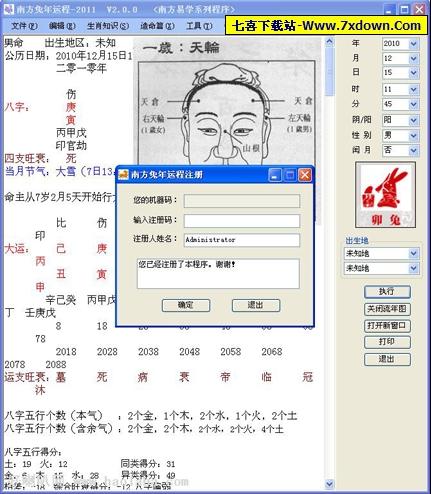The image size is (431, 494).
Task: Click the 执行 execute button
Action: tap(387, 292)
